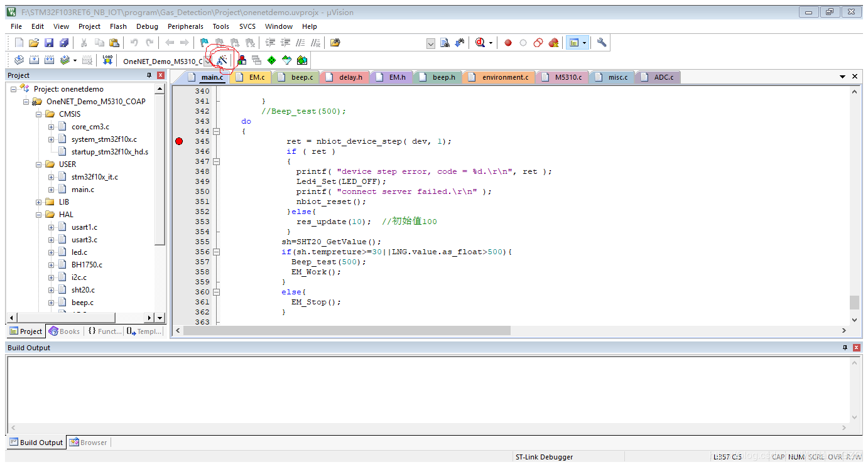The image size is (868, 467).
Task: Open the target selection dropdown OneNET_Demo_M5310_C
Action: click(208, 61)
